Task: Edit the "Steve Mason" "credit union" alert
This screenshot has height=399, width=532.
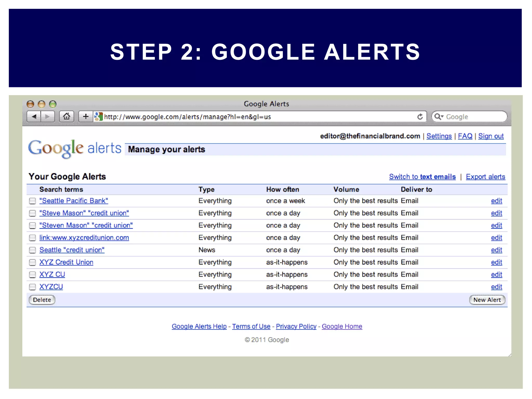Action: point(496,213)
